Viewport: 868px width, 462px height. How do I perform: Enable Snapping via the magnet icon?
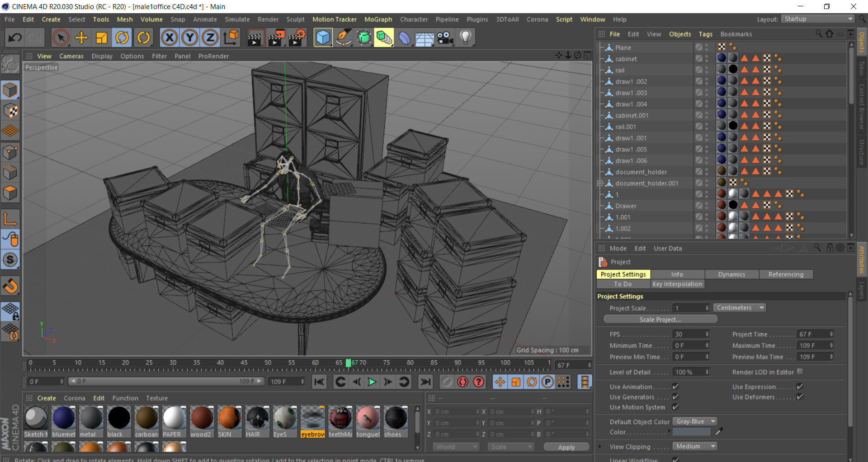click(x=10, y=286)
